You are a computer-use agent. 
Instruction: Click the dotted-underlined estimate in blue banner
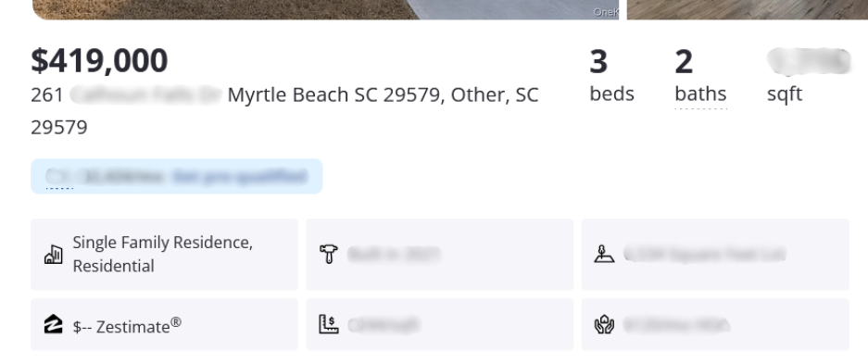(59, 177)
